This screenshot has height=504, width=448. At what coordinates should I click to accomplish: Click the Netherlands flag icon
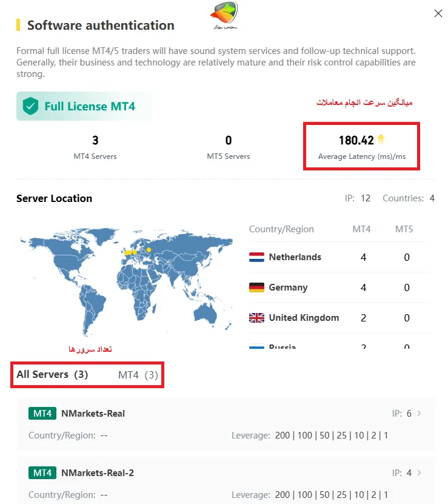coord(256,257)
